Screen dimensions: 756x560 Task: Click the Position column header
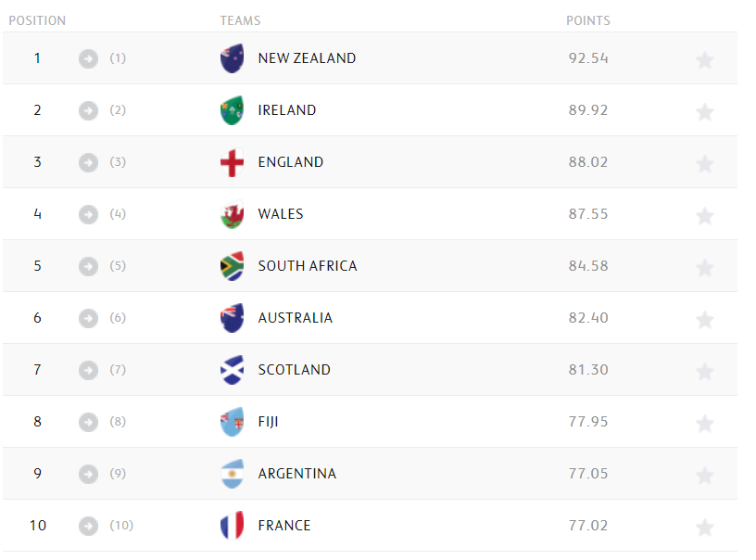click(x=37, y=20)
